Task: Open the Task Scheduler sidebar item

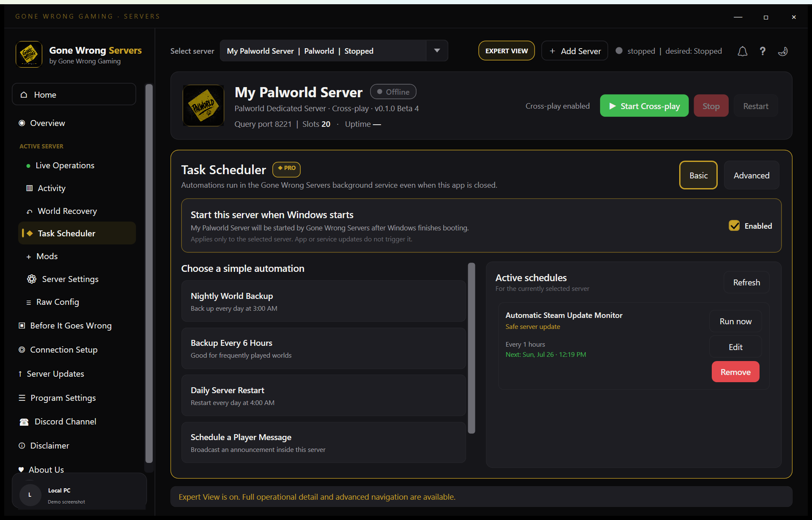Action: [77, 233]
